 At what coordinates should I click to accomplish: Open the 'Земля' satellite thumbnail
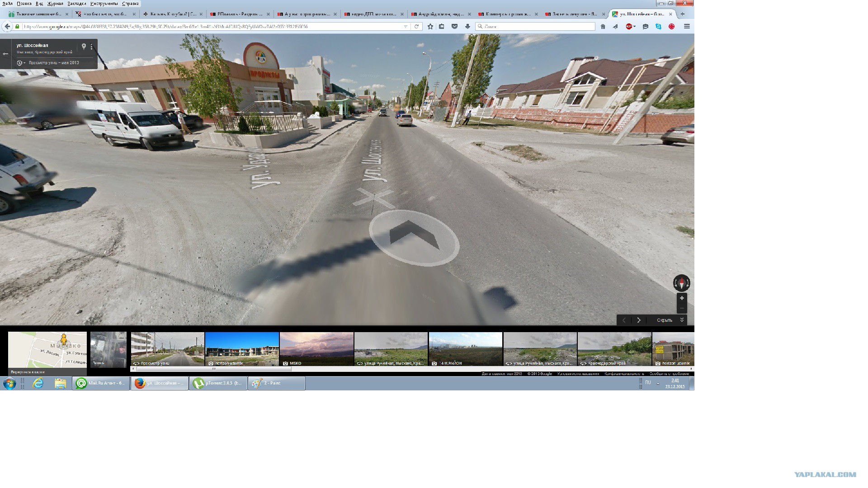click(x=108, y=349)
